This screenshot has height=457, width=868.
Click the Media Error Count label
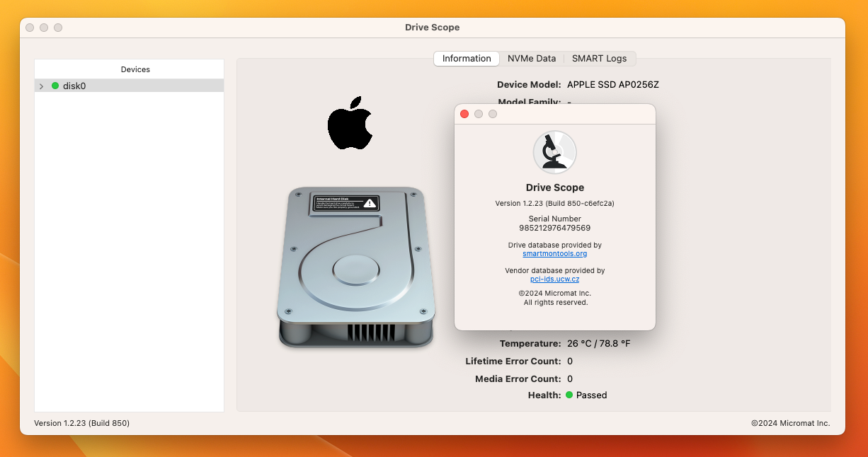tap(518, 378)
